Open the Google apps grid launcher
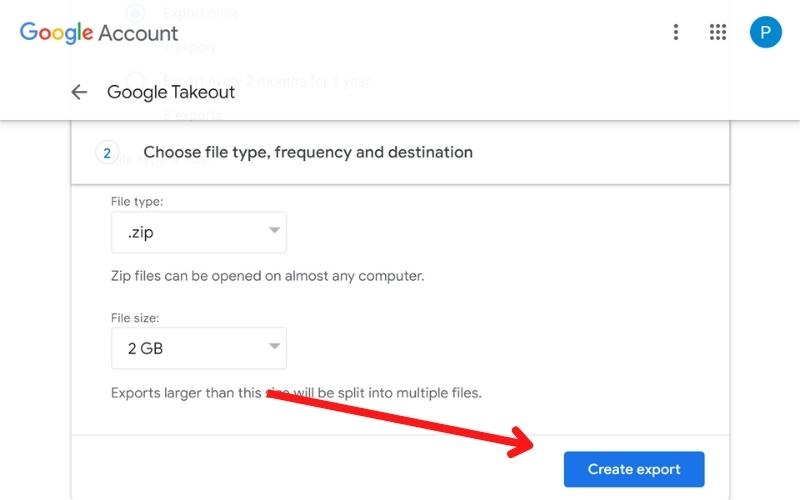The image size is (800, 500). point(717,32)
